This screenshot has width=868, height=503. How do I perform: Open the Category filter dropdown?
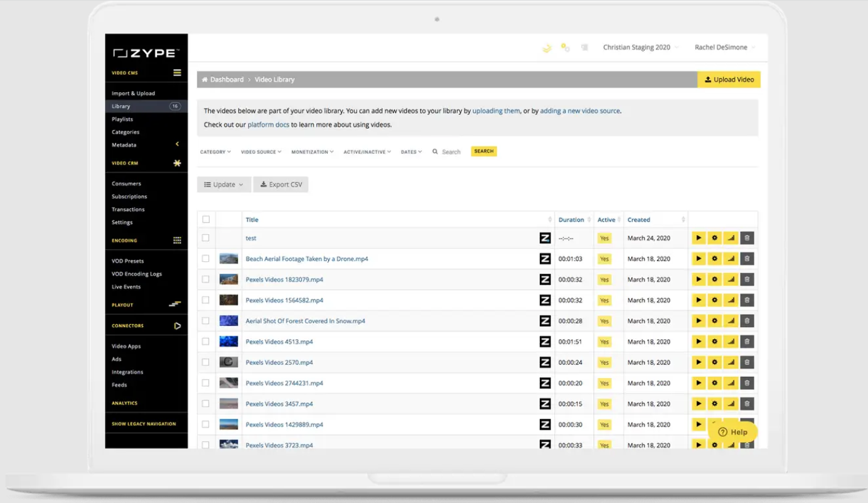click(x=215, y=152)
